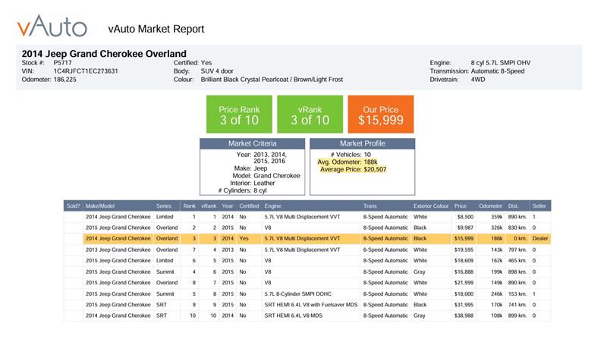
Task: Click the engine value 8 cyl 5.7L SMPI OHV
Action: pyautogui.click(x=501, y=63)
